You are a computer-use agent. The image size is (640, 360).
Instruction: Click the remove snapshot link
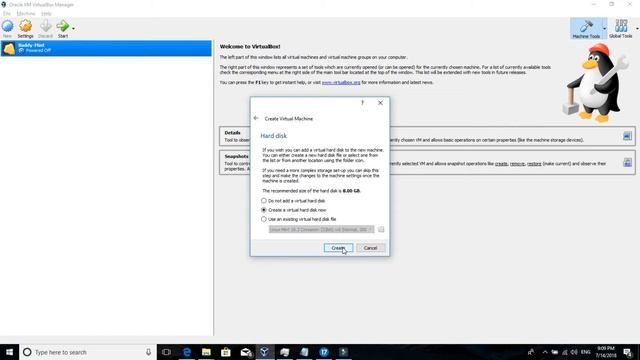point(517,164)
